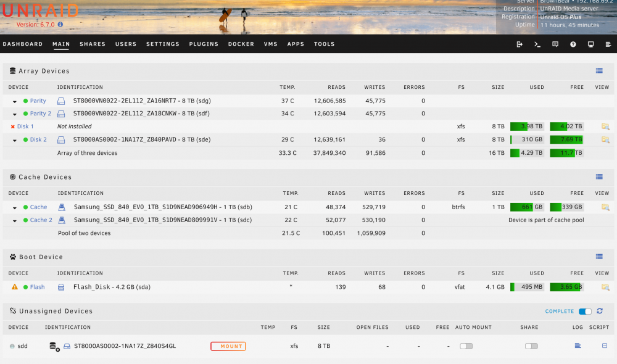
Task: Open the Disk 2 device link
Action: point(38,139)
